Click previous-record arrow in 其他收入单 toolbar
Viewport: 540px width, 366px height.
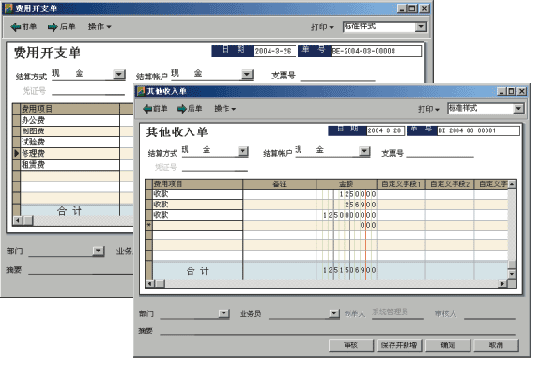click(148, 109)
